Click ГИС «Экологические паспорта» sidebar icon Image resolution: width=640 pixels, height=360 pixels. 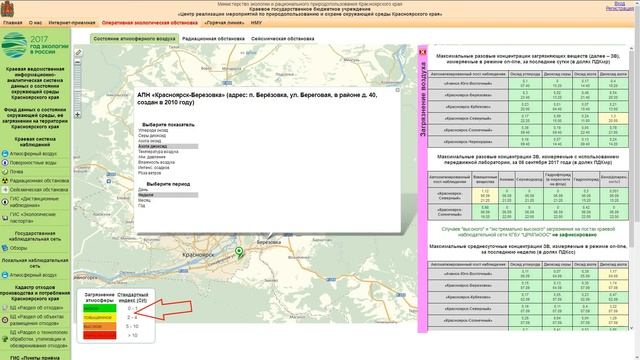[x=5, y=218]
